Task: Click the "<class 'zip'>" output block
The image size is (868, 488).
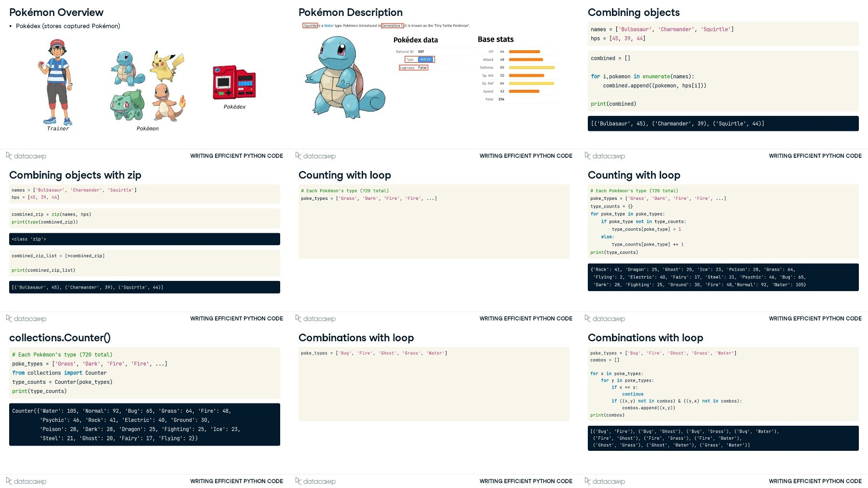Action: [145, 239]
